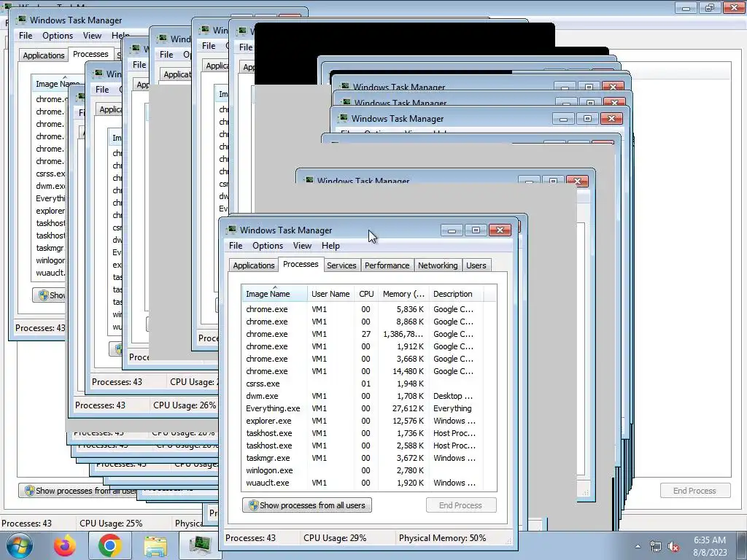Image resolution: width=747 pixels, height=560 pixels.
Task: Restore down the maximized back Task Manager
Action: click(710, 7)
